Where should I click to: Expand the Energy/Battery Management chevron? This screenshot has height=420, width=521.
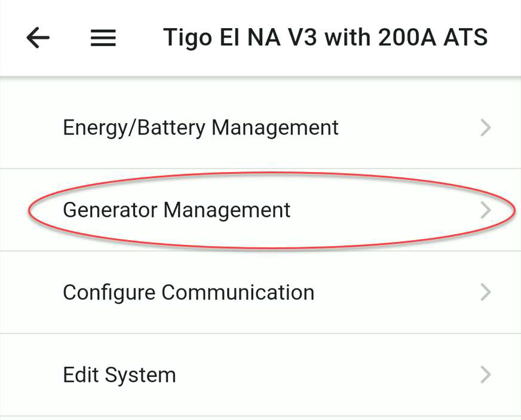[486, 128]
